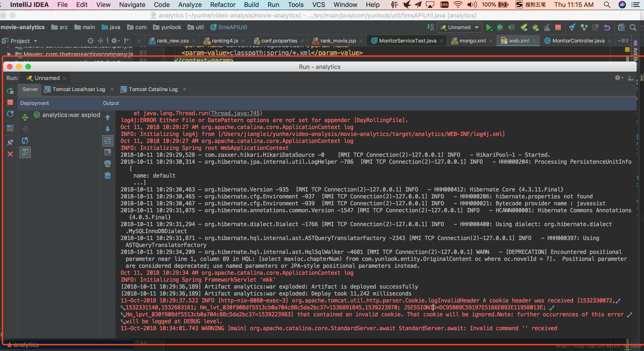Open the Refactor menu

coord(223,4)
